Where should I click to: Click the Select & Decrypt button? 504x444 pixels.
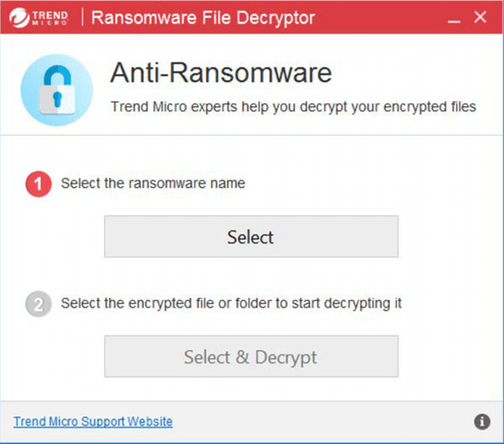tap(250, 357)
